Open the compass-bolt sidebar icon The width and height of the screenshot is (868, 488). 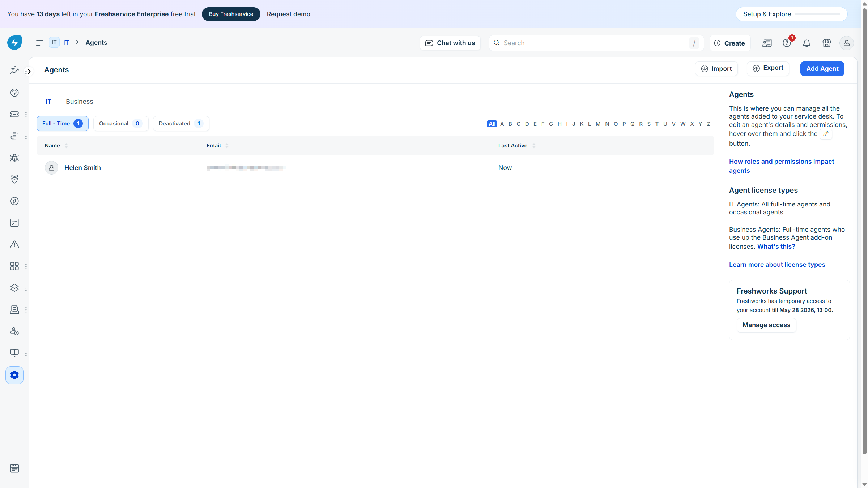pos(14,201)
